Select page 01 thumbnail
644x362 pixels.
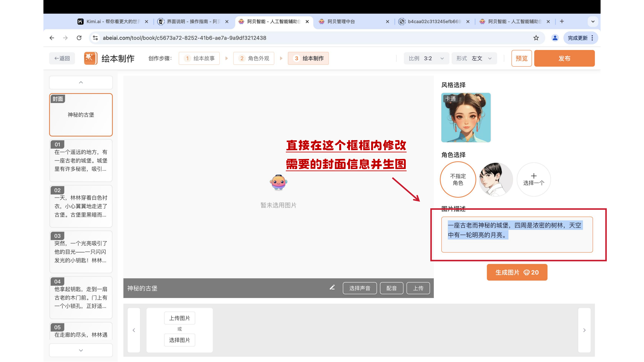pyautogui.click(x=81, y=161)
